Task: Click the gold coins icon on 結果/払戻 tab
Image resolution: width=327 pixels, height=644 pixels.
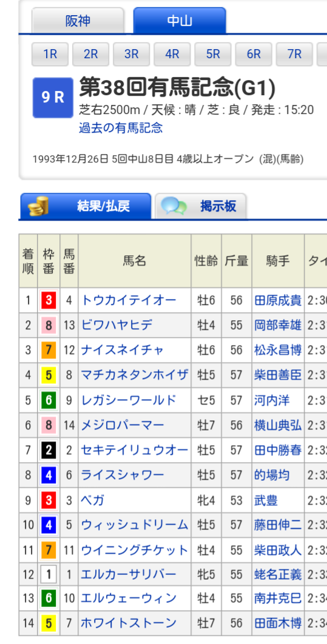Action: click(x=38, y=206)
